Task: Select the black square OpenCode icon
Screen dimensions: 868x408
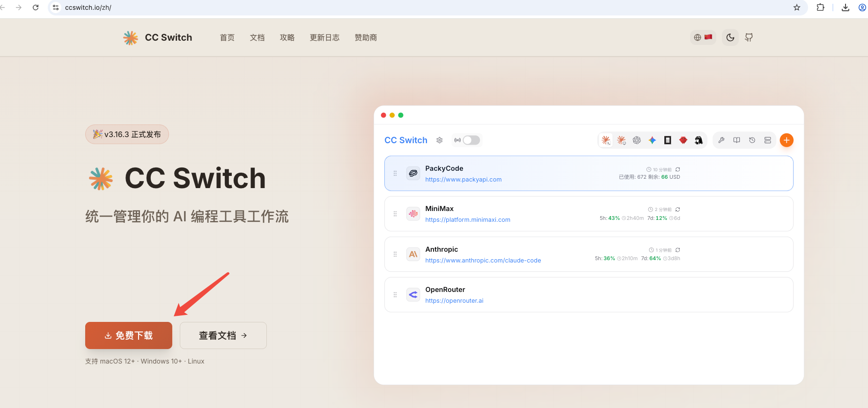Action: pyautogui.click(x=668, y=140)
